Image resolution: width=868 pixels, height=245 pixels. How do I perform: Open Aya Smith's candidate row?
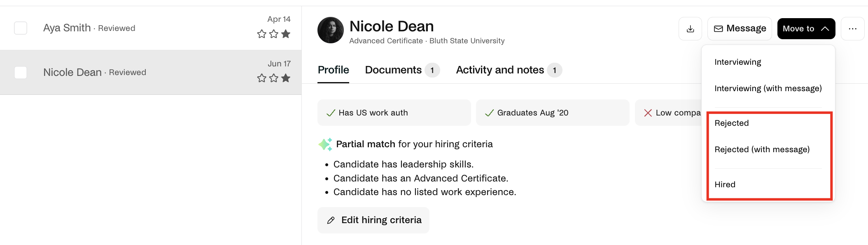(151, 28)
